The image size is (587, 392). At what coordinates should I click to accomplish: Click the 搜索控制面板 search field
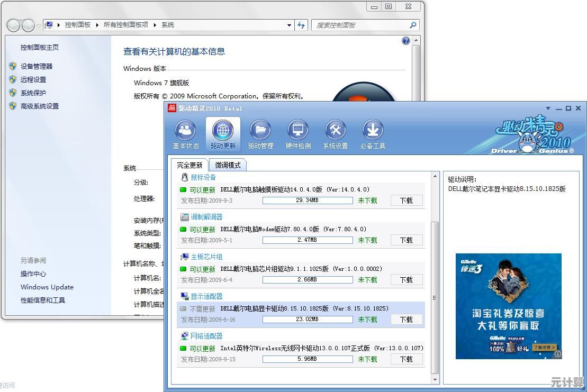pos(360,25)
